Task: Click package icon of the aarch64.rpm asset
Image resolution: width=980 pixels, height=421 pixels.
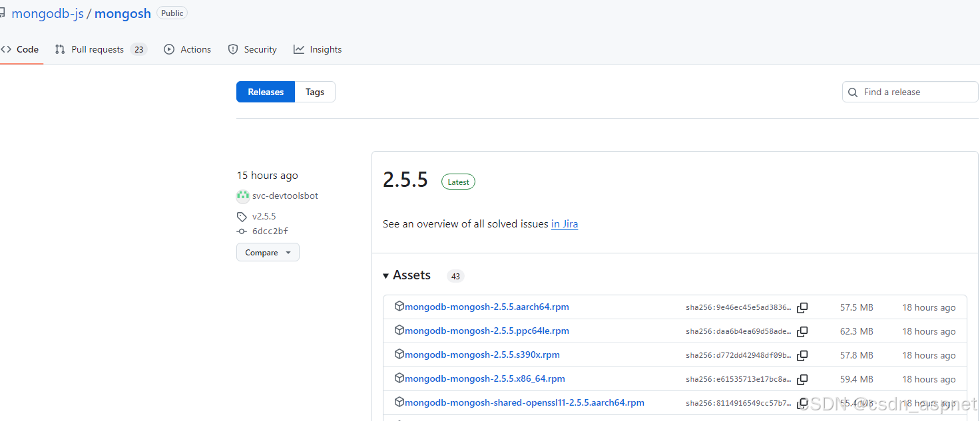Action: [399, 306]
